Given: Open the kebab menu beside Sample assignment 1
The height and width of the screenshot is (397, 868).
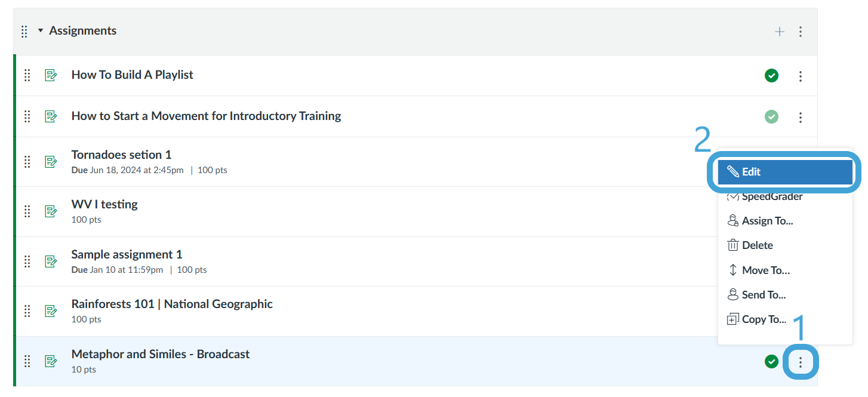Looking at the screenshot, I should (x=801, y=261).
